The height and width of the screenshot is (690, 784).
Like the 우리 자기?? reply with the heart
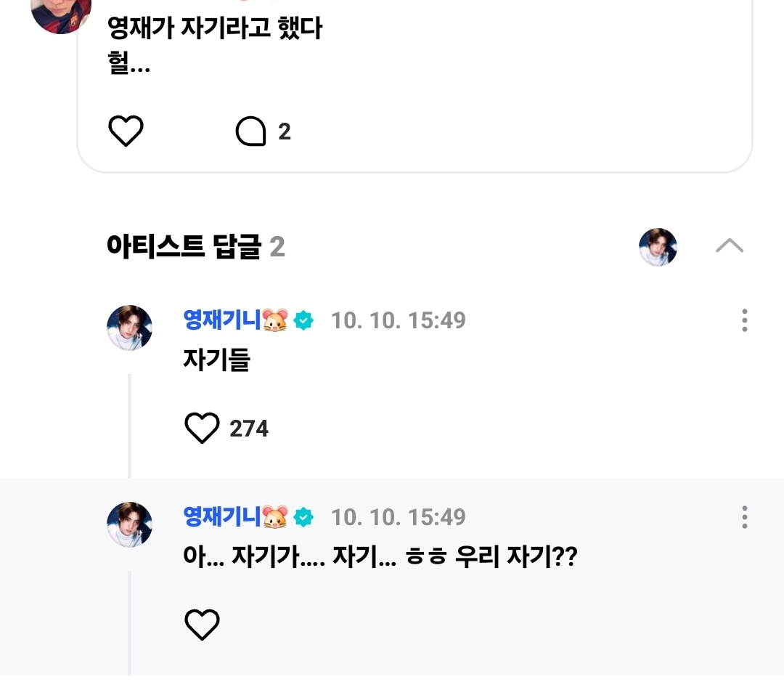coord(202,625)
